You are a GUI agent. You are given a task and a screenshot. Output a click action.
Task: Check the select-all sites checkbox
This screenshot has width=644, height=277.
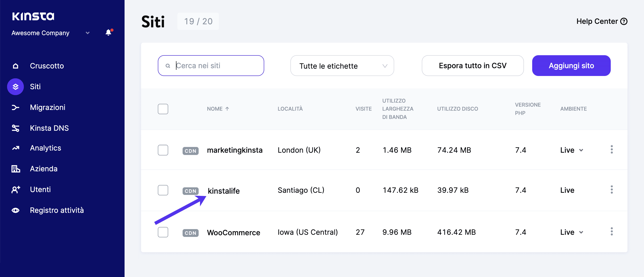click(163, 109)
